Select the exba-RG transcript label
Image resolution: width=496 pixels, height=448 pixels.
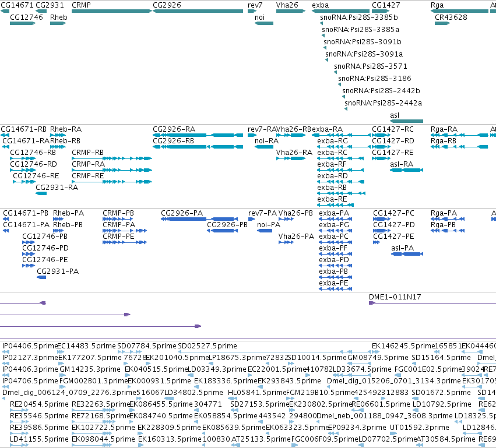332,141
